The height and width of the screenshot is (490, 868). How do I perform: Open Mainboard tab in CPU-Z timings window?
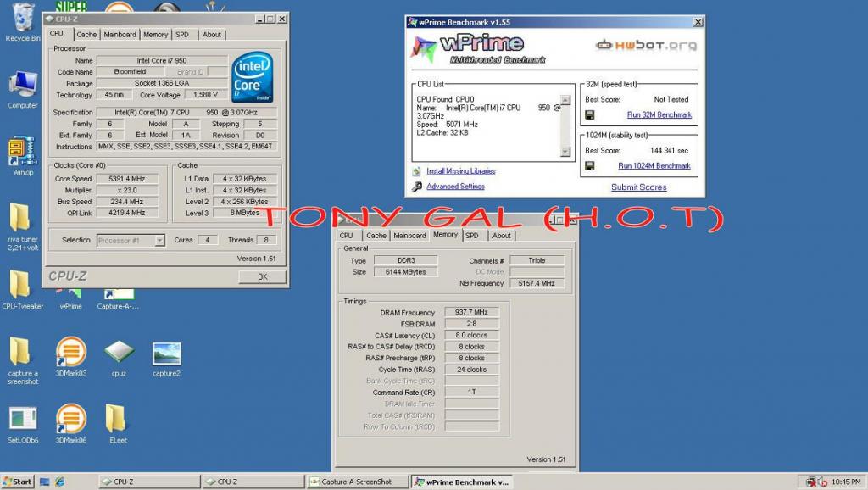[409, 236]
